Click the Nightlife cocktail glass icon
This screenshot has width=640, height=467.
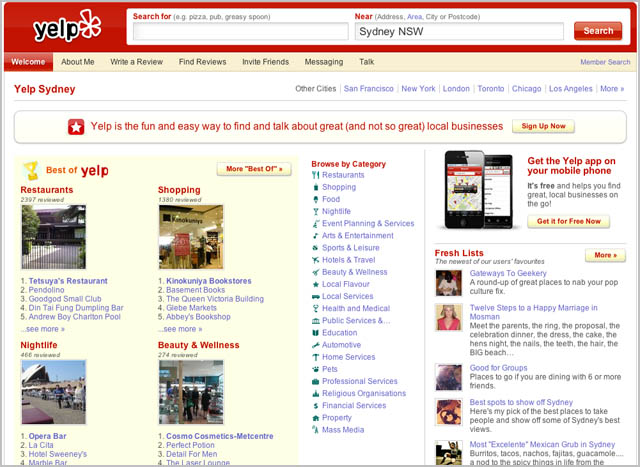pos(316,211)
